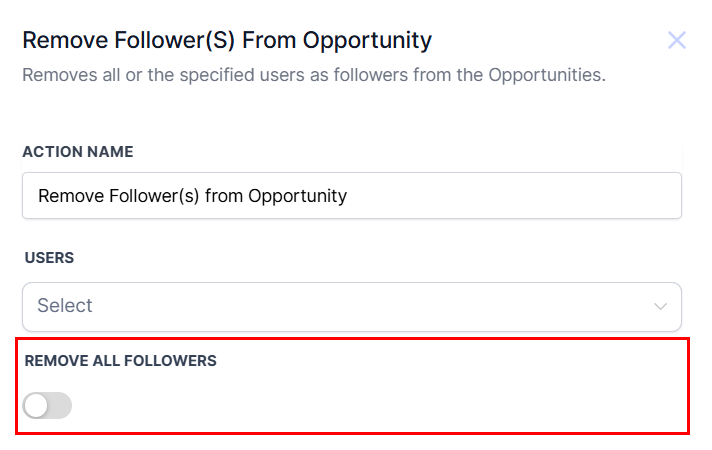Enable removing all followers
Viewport: 712px width, 450px height.
[48, 405]
